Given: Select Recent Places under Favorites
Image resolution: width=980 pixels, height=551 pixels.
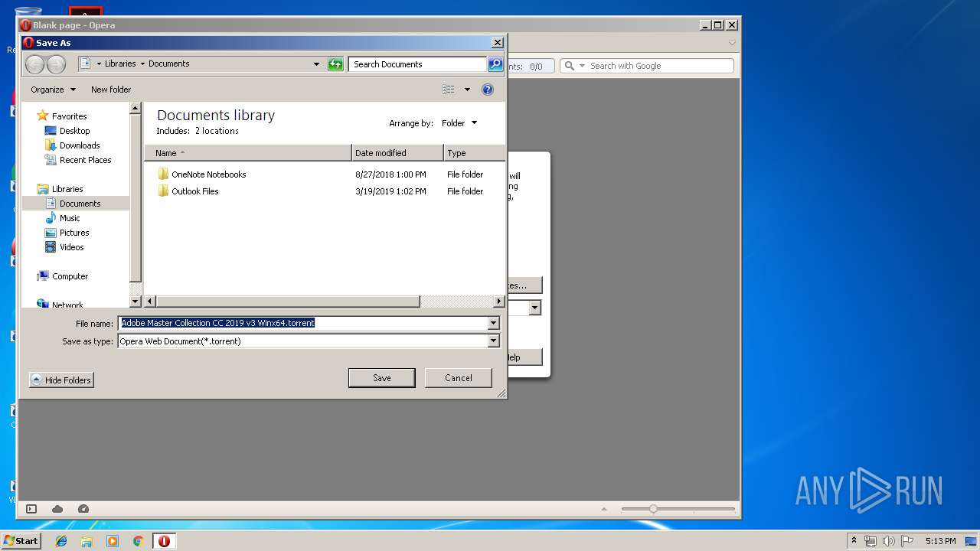Looking at the screenshot, I should (85, 160).
